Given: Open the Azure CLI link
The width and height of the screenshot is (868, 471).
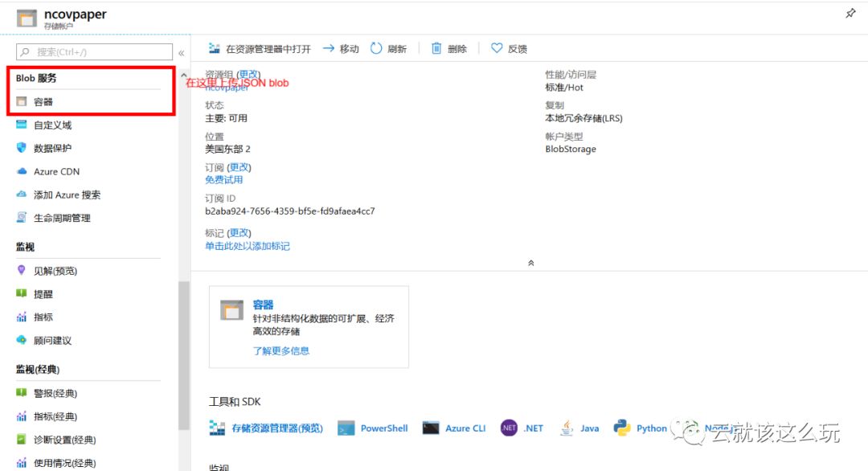Looking at the screenshot, I should pos(465,428).
